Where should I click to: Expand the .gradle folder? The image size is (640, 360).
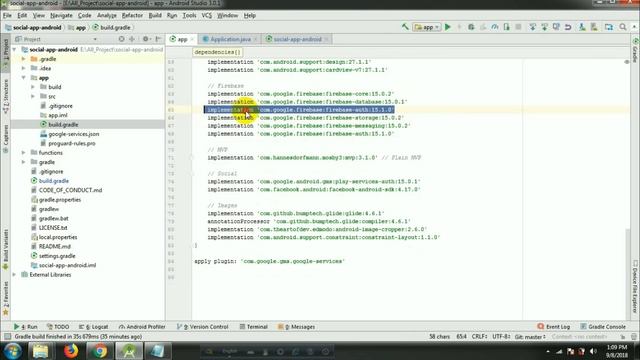click(24, 59)
